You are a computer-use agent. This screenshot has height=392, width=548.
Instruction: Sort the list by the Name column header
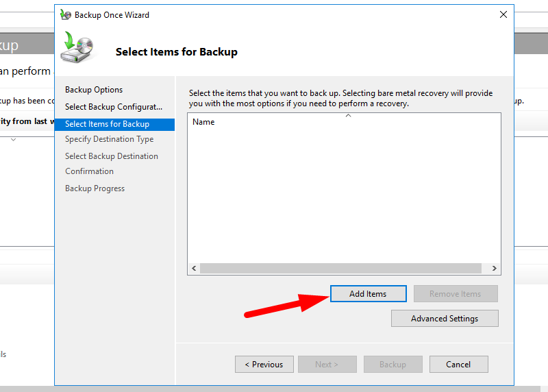click(x=203, y=122)
